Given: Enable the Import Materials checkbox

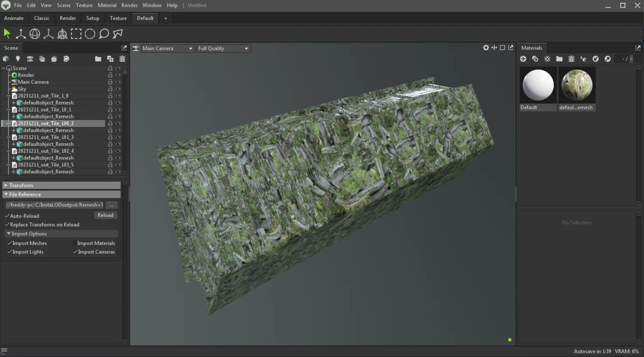Looking at the screenshot, I should [74, 243].
